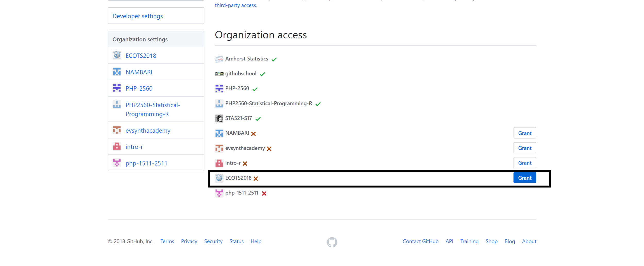
Task: Open Blog footer link
Action: point(509,242)
